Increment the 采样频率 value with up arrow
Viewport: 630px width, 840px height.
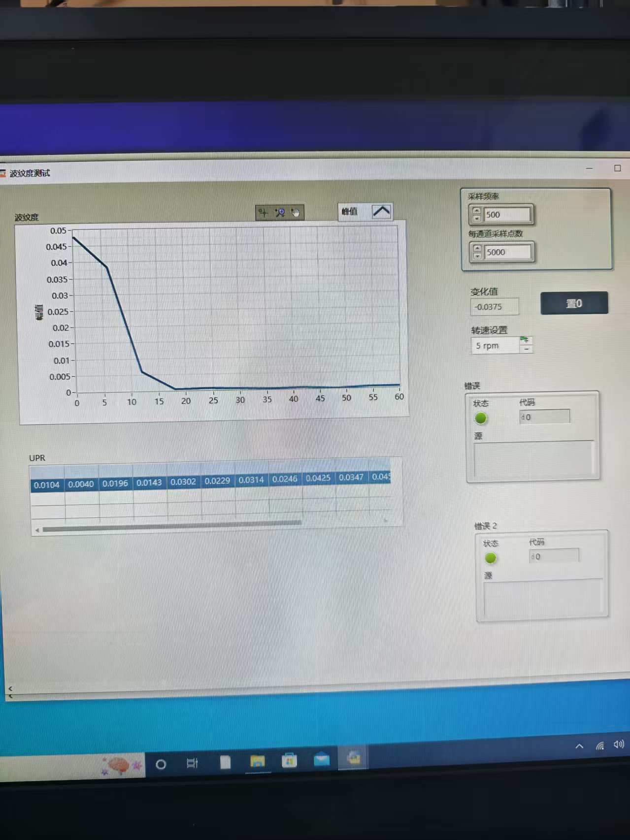pyautogui.click(x=476, y=211)
